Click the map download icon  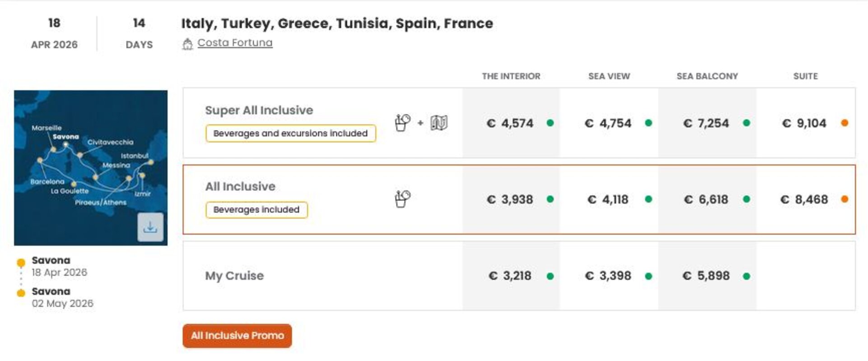pos(150,227)
